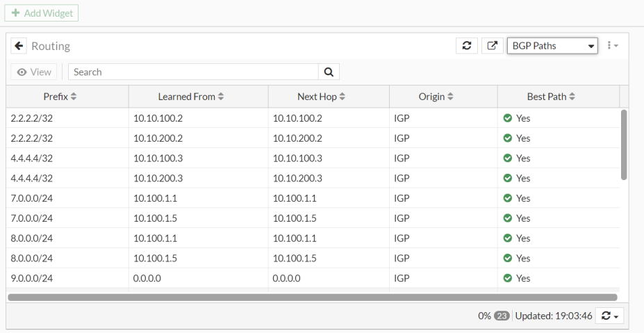Sort by Best Path column sort icon

572,97
